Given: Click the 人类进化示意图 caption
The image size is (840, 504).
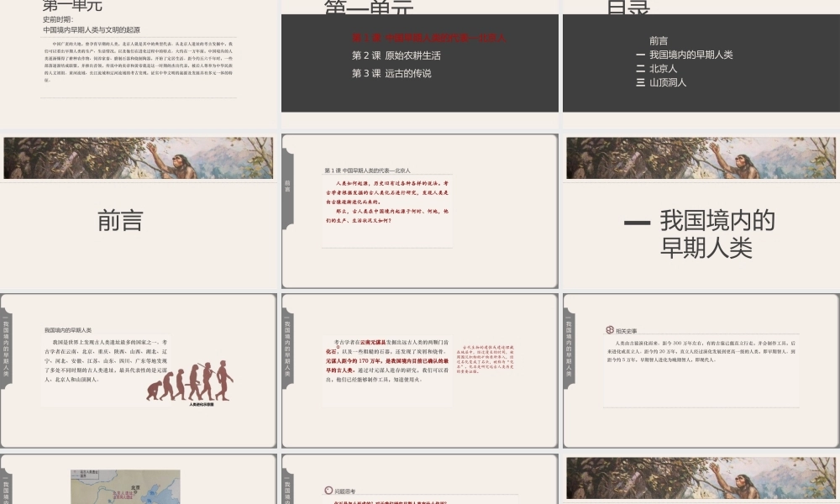Looking at the screenshot, I should 202,404.
